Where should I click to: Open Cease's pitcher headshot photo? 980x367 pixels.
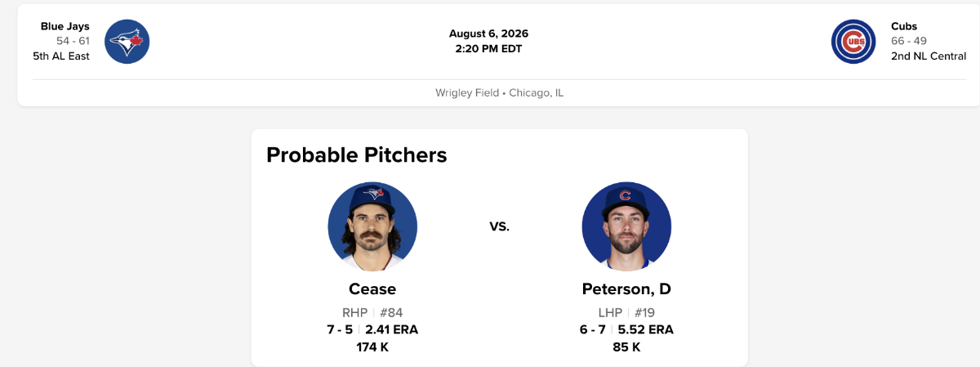[x=372, y=226]
